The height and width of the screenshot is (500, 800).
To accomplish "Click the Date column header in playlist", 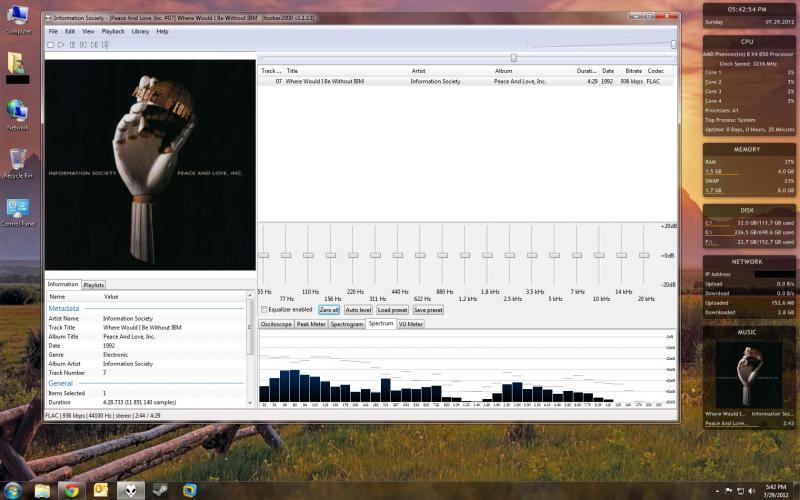I will (x=608, y=71).
